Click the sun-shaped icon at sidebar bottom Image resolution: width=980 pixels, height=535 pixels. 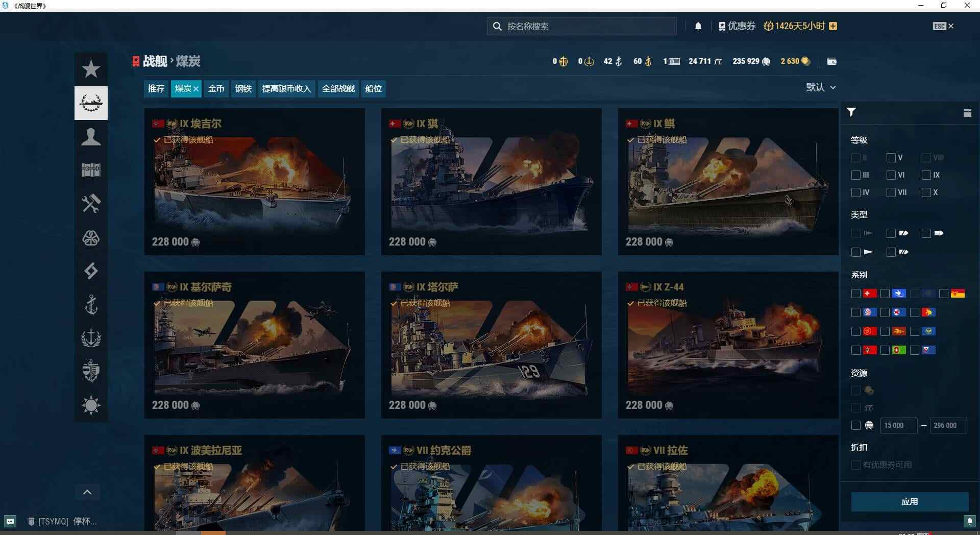click(91, 405)
